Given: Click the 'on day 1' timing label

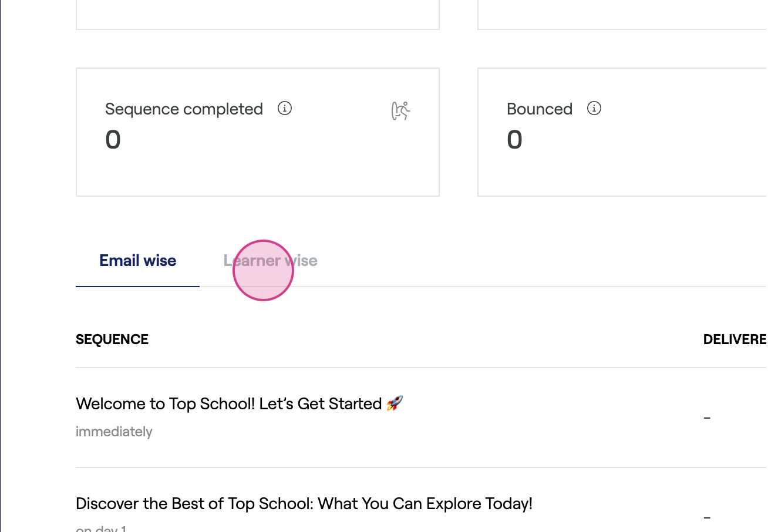Looking at the screenshot, I should [x=101, y=528].
